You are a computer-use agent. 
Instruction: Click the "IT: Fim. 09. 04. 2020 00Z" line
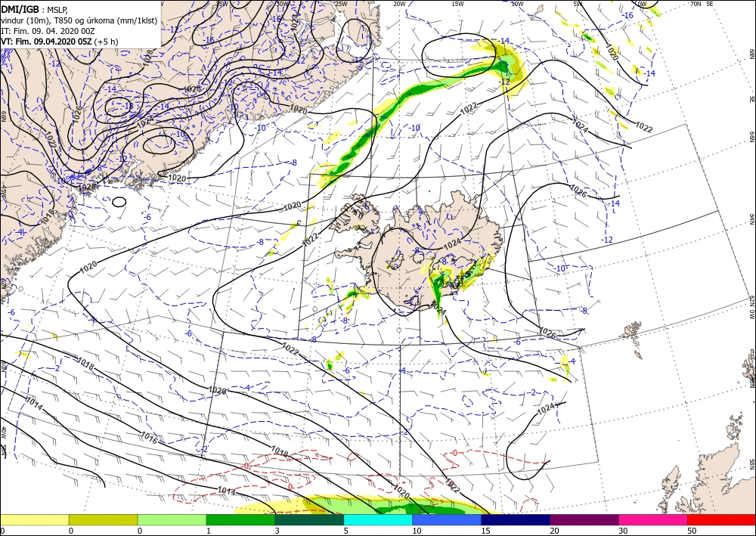48,30
